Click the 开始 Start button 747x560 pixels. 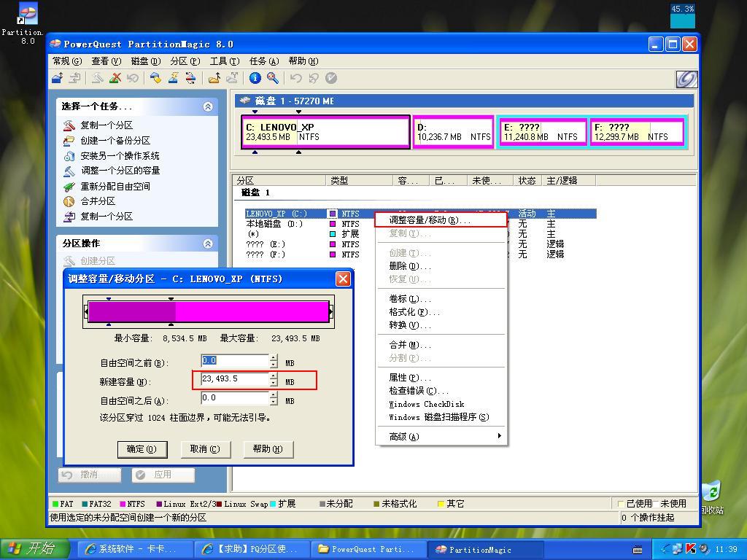(x=34, y=549)
